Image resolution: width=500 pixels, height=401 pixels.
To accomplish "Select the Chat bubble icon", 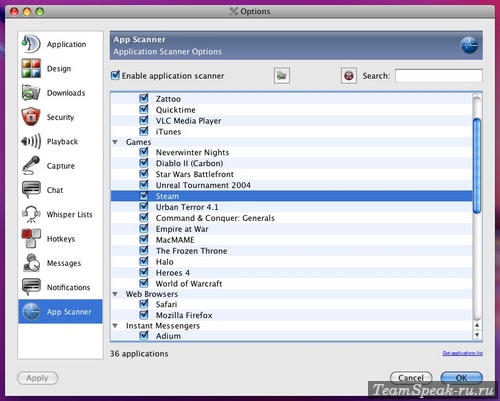I will [31, 190].
